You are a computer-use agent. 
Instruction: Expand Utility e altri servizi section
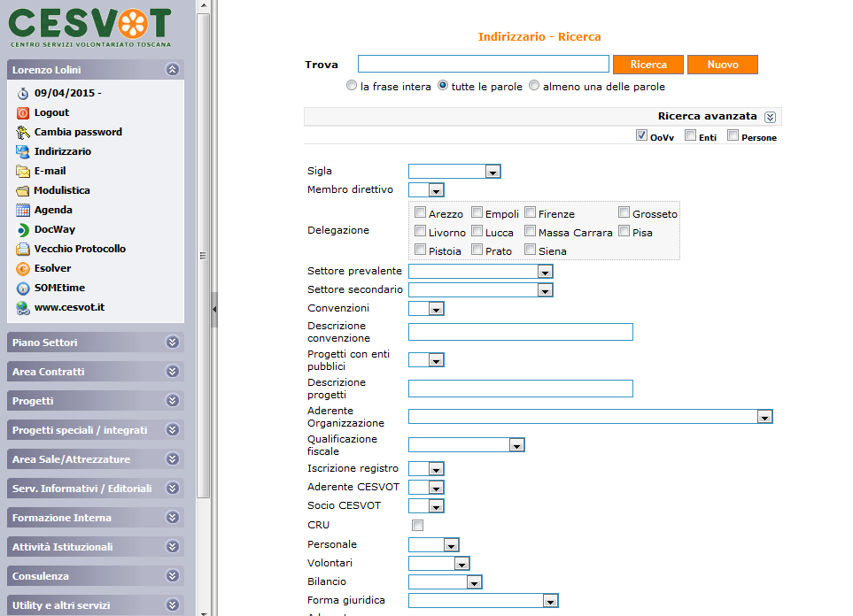[173, 604]
